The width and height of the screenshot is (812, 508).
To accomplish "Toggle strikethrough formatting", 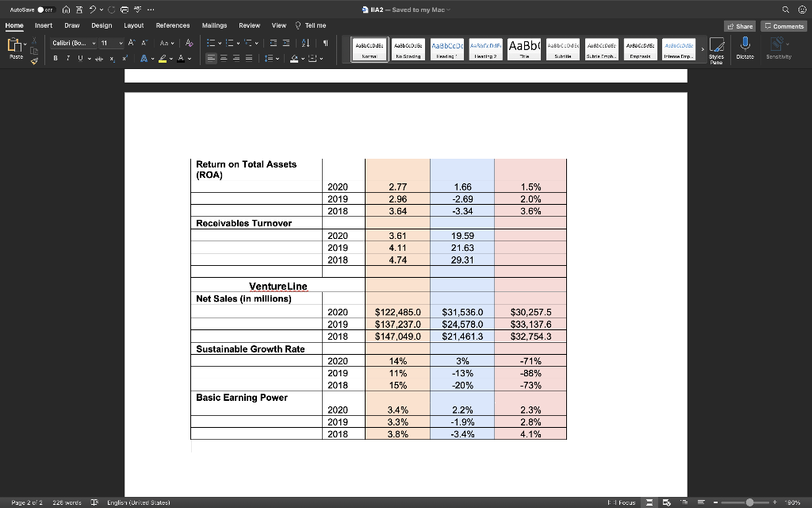I will (99, 59).
